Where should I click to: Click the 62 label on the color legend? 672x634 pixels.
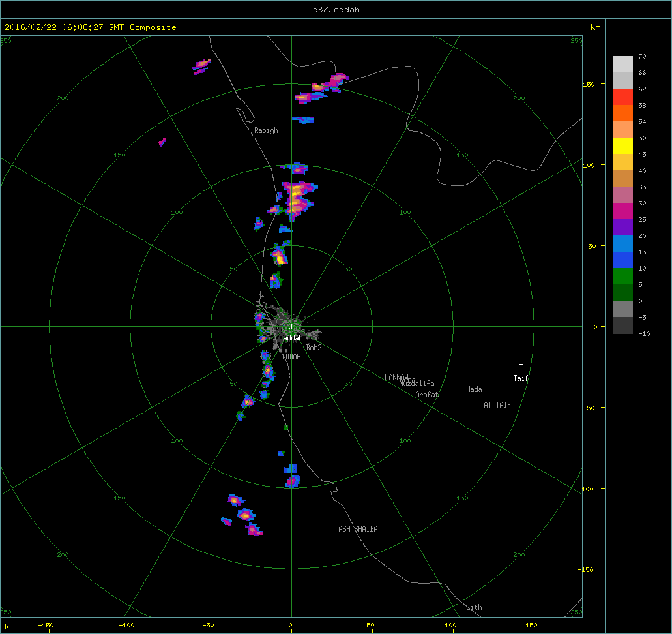(642, 89)
